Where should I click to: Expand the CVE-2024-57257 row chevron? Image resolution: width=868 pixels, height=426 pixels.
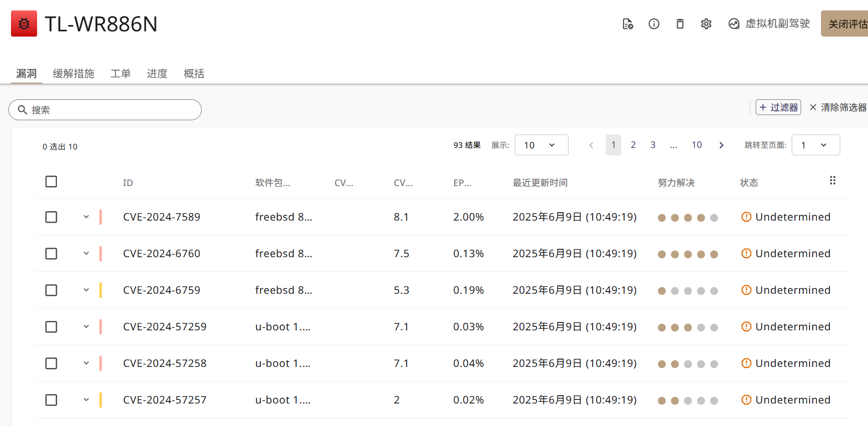[x=86, y=400]
